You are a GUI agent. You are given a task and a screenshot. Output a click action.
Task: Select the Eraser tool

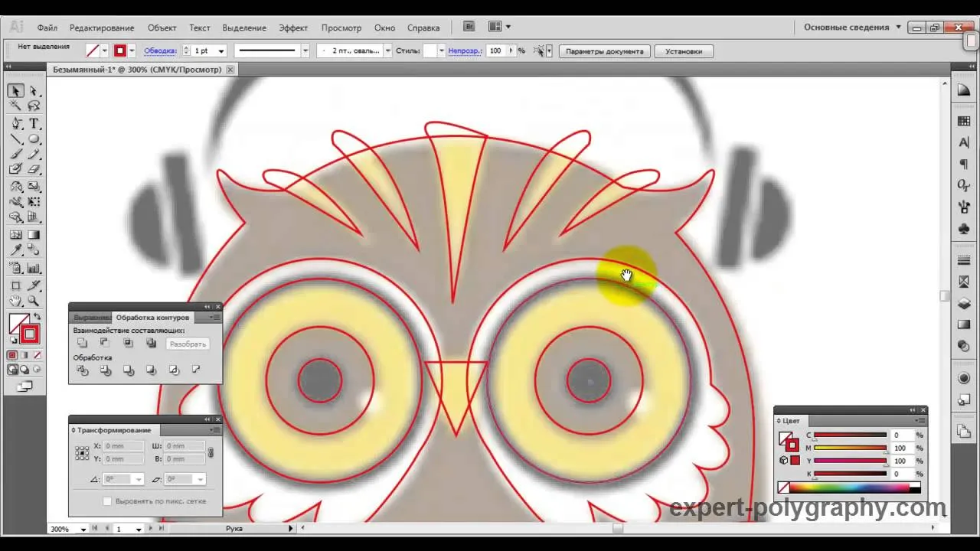(x=34, y=169)
